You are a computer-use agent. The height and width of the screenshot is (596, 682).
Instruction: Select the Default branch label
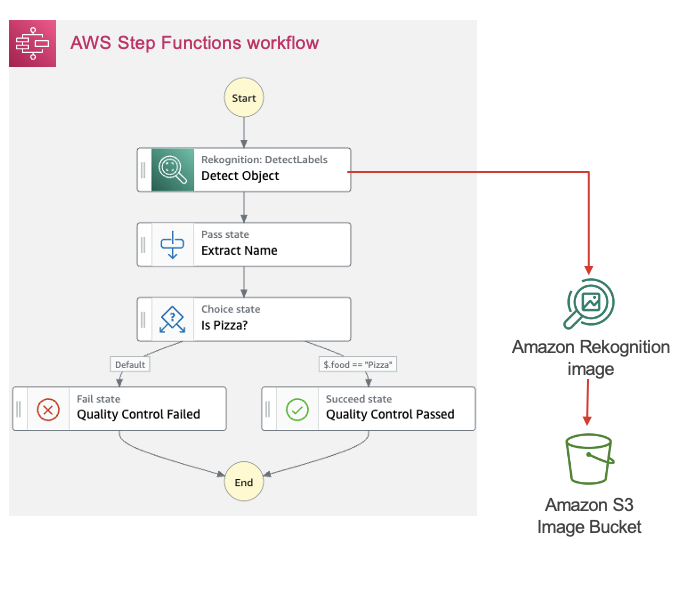coord(130,365)
